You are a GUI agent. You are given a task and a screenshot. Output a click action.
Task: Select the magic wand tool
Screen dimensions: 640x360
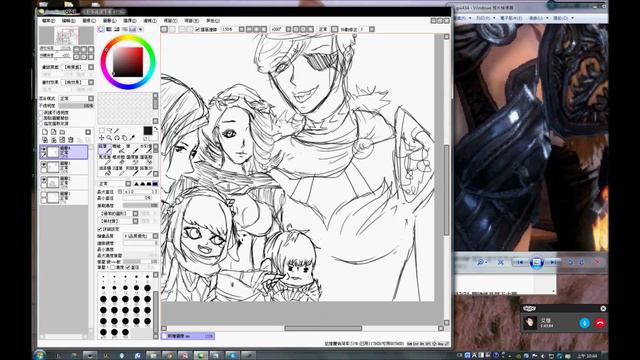point(116,131)
